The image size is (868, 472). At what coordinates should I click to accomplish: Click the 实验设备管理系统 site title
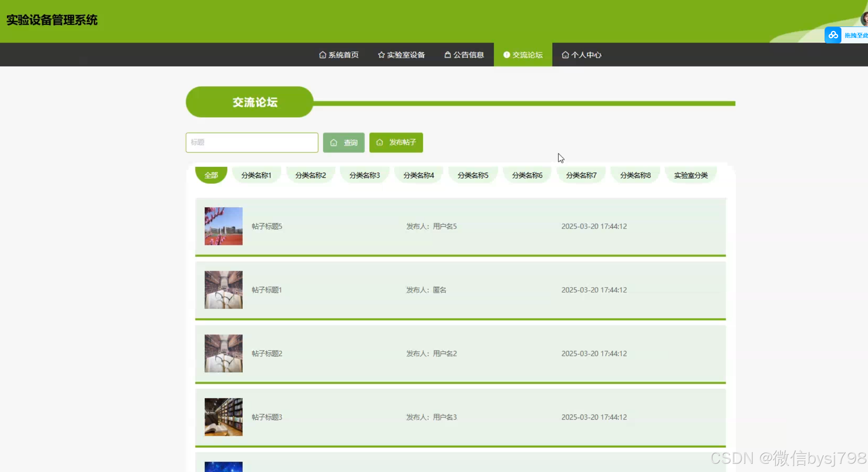click(52, 20)
